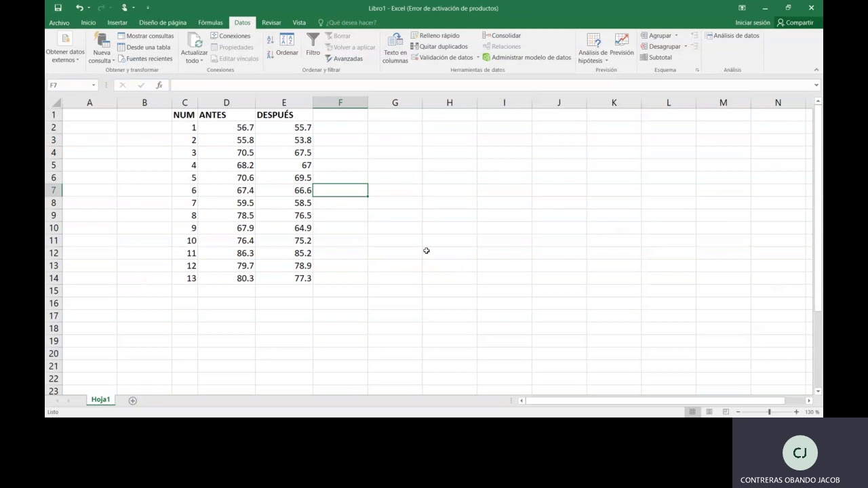Add a new sheet with plus icon
Viewport: 868px width, 488px height.
pyautogui.click(x=133, y=401)
